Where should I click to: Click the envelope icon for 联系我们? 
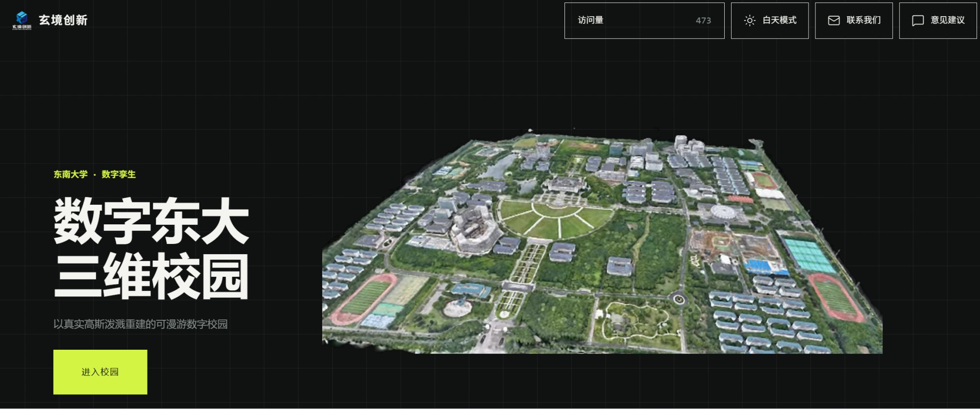(833, 21)
